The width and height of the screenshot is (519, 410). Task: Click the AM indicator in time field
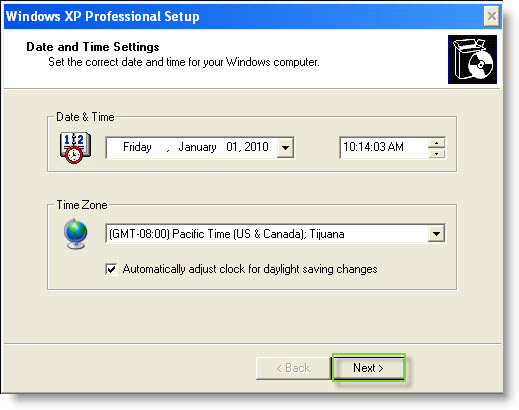pos(396,147)
